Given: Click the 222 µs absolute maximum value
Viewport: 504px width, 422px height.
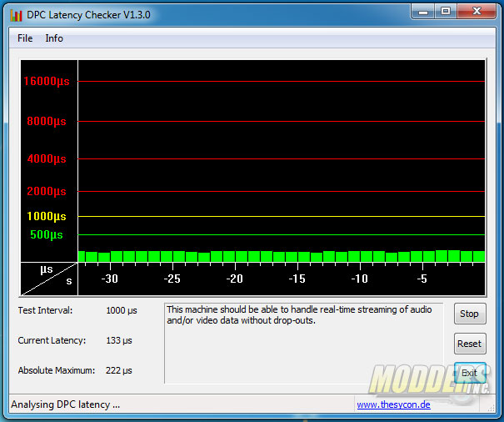Looking at the screenshot, I should click(x=119, y=370).
